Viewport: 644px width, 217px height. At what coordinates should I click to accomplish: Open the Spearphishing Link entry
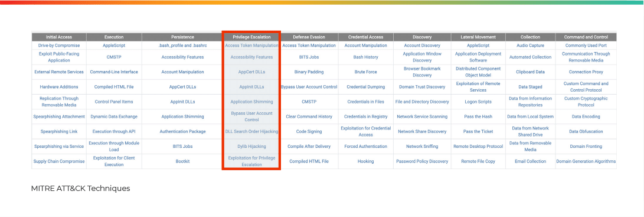[59, 131]
